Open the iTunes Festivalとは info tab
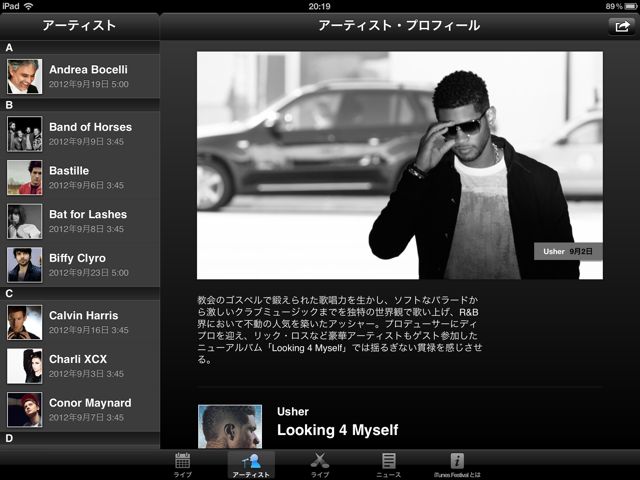This screenshot has width=640, height=480. coord(457,464)
